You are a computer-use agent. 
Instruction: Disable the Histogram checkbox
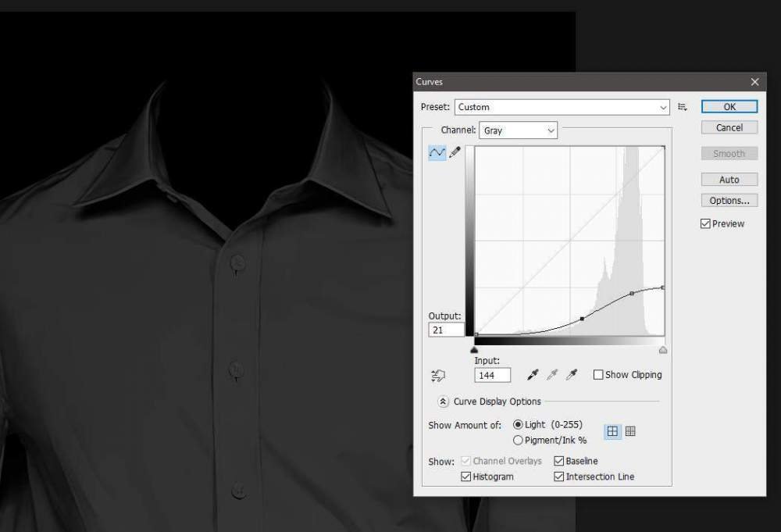(x=466, y=477)
